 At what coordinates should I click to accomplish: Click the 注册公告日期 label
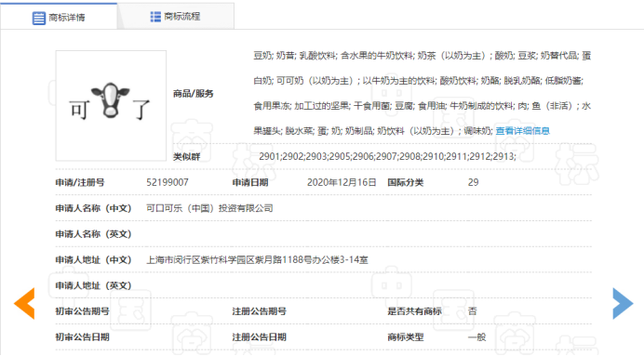pyautogui.click(x=259, y=337)
